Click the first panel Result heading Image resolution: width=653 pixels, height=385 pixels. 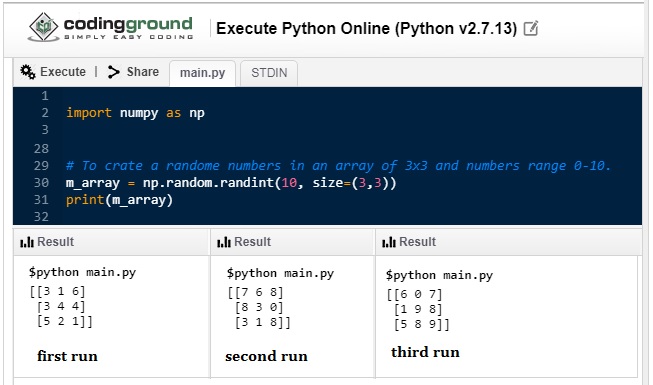click(55, 242)
